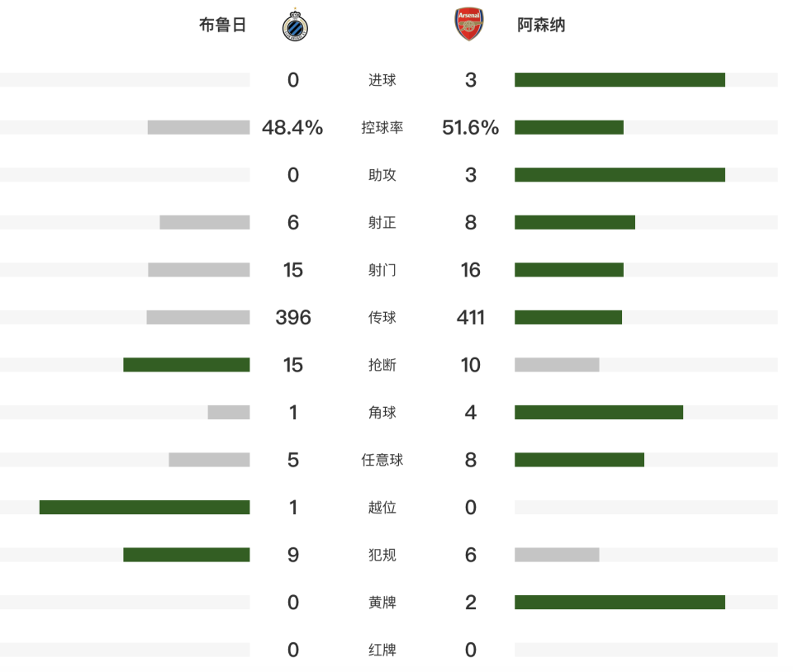Click Brugge's green 犯规 bar
The height and width of the screenshot is (672, 793).
point(187,555)
